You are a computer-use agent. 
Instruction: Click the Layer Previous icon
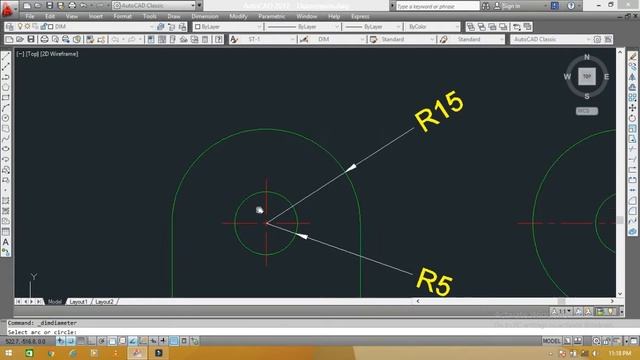click(x=171, y=27)
